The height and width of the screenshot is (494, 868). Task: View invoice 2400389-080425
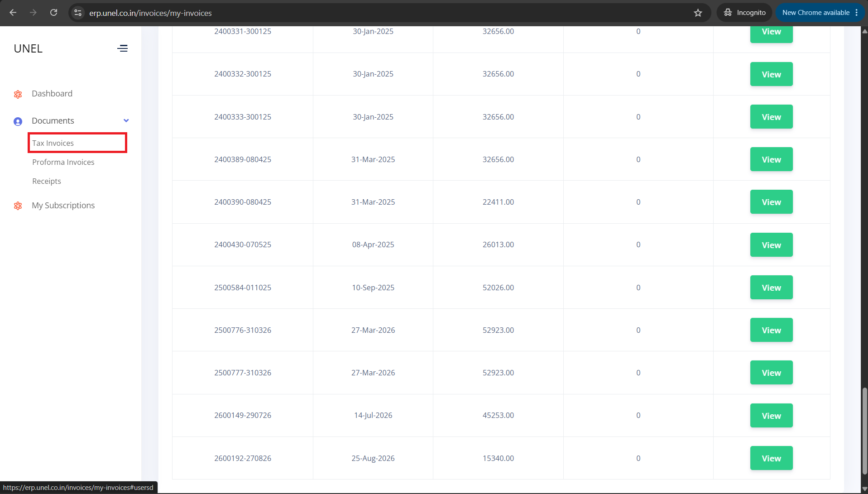click(x=771, y=159)
